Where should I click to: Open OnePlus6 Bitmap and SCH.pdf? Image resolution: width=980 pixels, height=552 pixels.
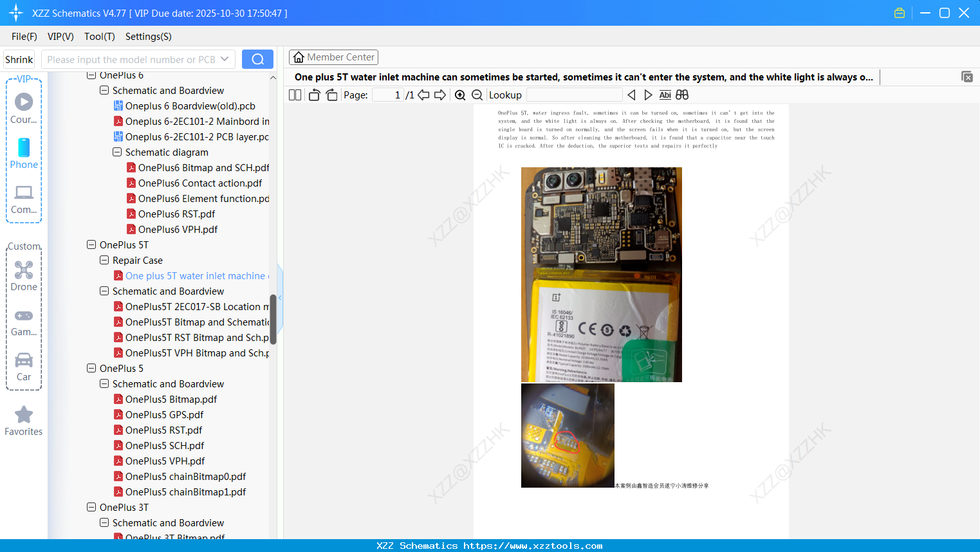pos(198,168)
